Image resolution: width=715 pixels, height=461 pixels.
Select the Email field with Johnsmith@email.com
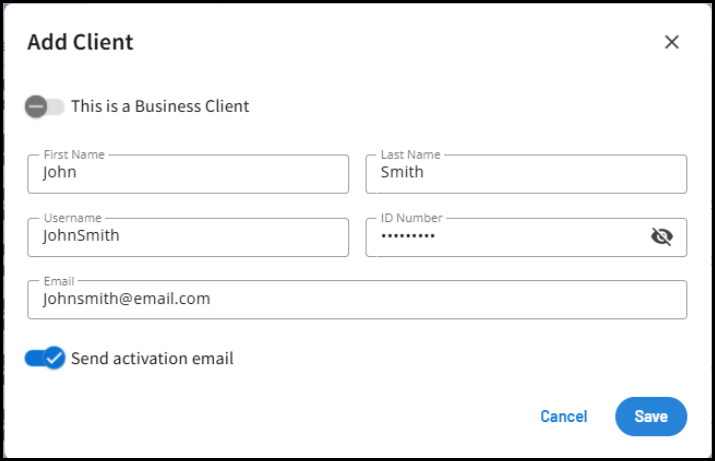(357, 299)
